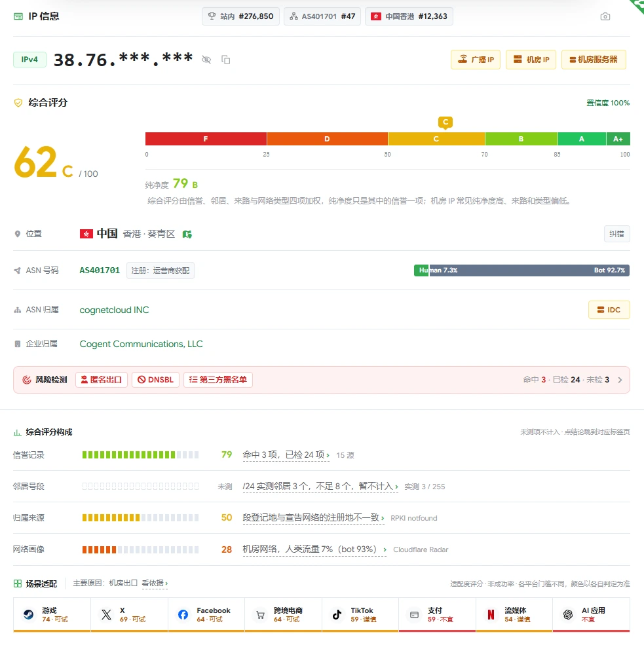The height and width of the screenshot is (649, 644).
Task: Click the 归属来源 progress bar
Action: [140, 518]
